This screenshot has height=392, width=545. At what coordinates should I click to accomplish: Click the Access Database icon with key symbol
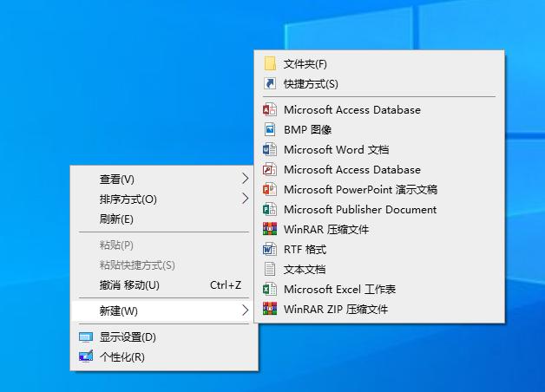coord(270,169)
